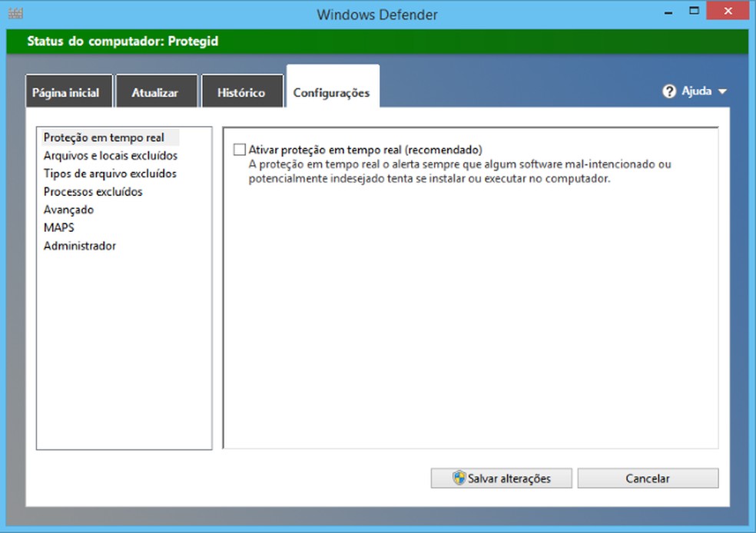The width and height of the screenshot is (756, 533).
Task: Enable Ativar proteção em tempo real
Action: [238, 147]
